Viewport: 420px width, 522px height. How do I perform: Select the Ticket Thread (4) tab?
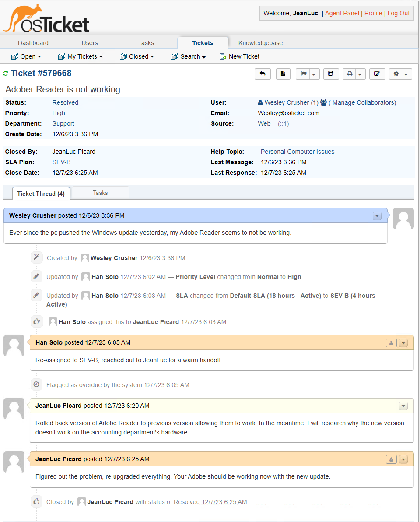(x=41, y=194)
